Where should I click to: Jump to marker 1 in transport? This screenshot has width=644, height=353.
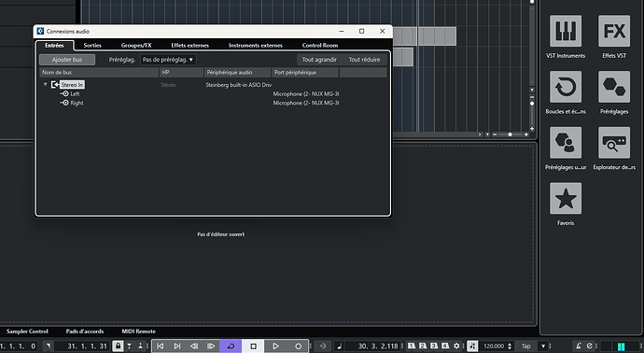(x=412, y=346)
